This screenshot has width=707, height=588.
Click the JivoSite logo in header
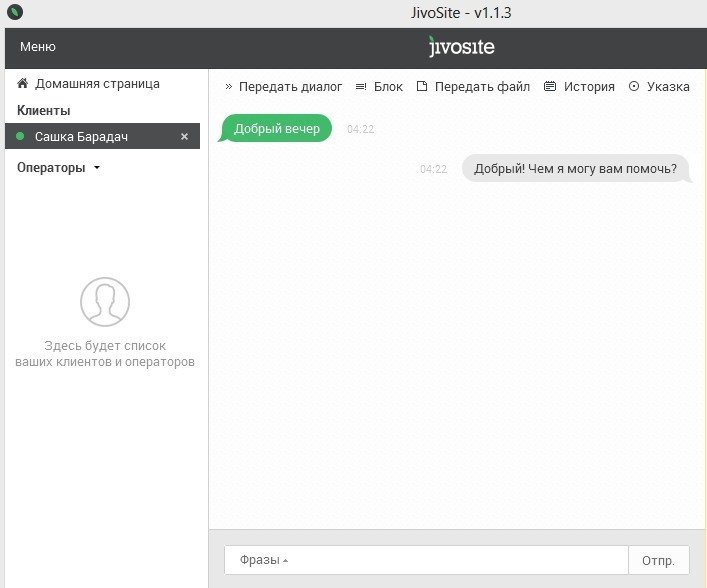click(x=461, y=47)
